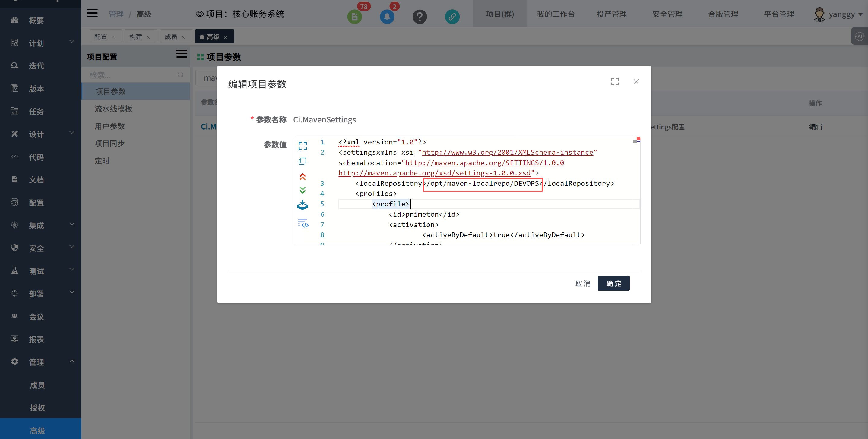Click the blue download icon in the editor toolbar

pyautogui.click(x=302, y=205)
